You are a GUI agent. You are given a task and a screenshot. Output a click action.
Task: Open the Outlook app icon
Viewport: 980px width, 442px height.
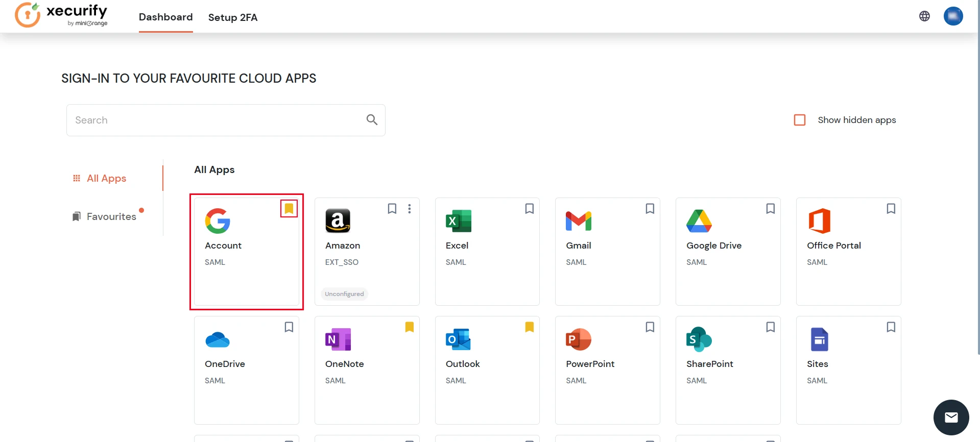pyautogui.click(x=459, y=339)
